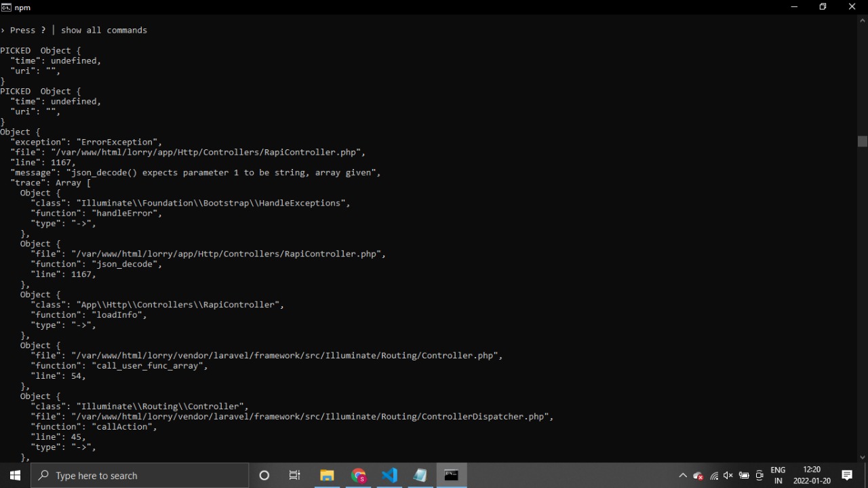This screenshot has width=868, height=488.
Task: Check battery status in the system tray
Action: pos(744,476)
